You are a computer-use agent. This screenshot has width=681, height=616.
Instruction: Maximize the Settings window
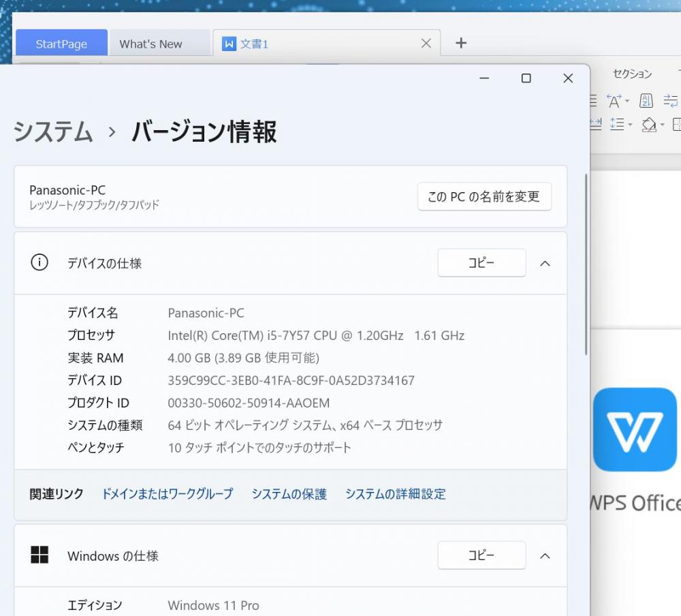(526, 78)
